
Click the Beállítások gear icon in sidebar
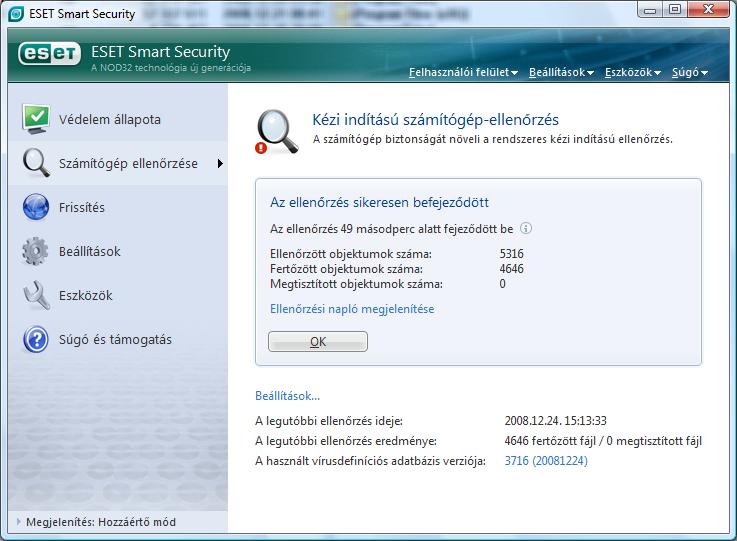point(35,251)
